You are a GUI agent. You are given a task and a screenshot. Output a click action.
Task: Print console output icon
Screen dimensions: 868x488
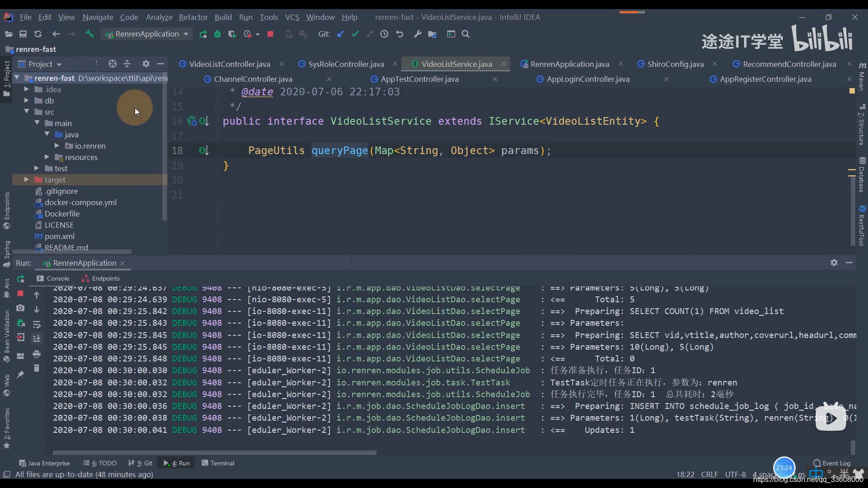[x=37, y=354]
